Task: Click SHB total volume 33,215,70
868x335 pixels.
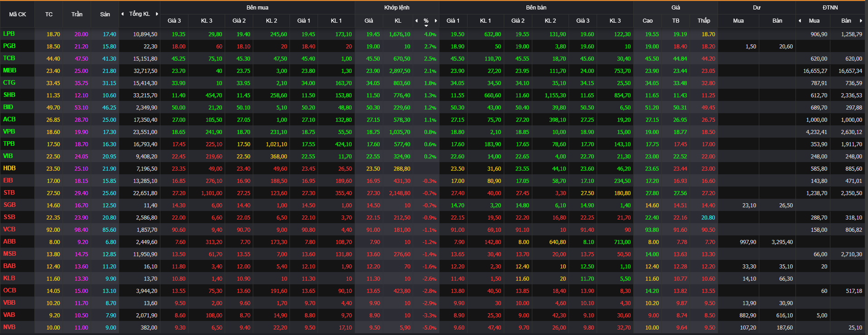Action: point(145,96)
